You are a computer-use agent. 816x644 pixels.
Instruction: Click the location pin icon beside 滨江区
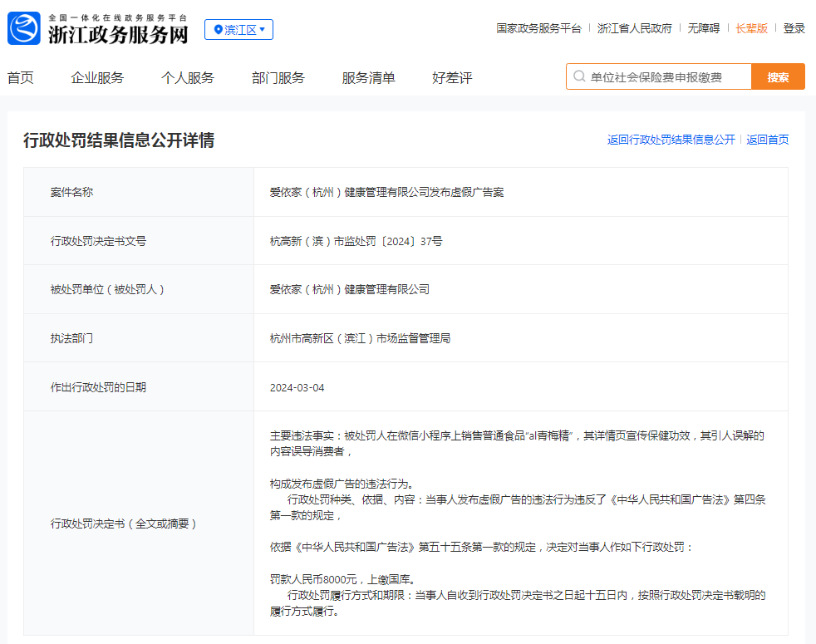pyautogui.click(x=219, y=30)
